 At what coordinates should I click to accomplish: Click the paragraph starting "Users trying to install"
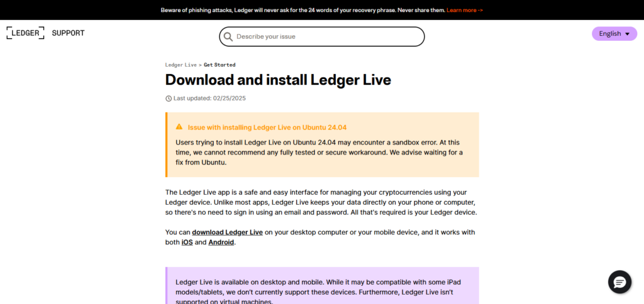pyautogui.click(x=319, y=152)
